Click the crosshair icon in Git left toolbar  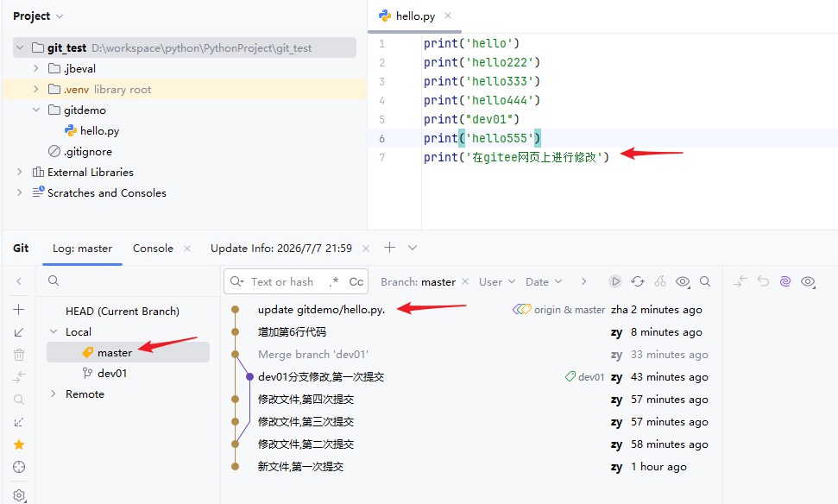click(19, 467)
